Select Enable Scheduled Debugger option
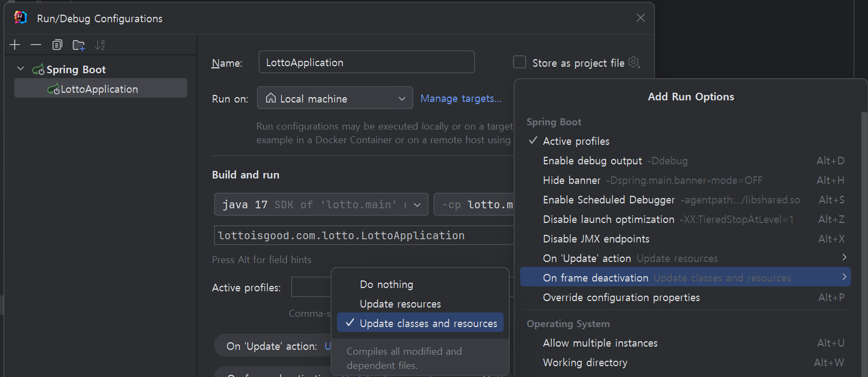 pos(685,200)
